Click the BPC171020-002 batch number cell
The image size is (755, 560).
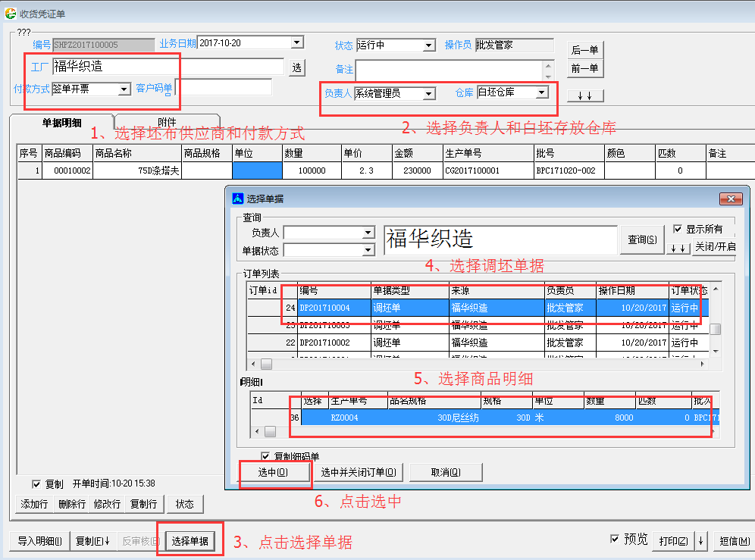click(569, 171)
